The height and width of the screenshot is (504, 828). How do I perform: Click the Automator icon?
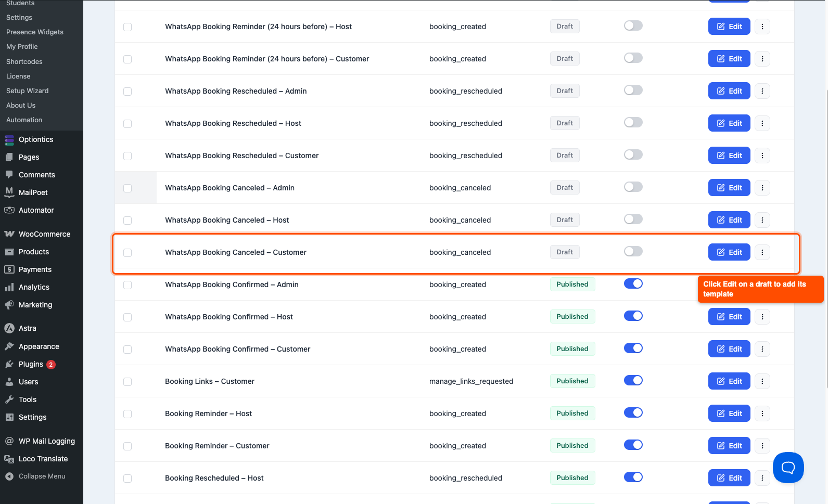coord(9,210)
